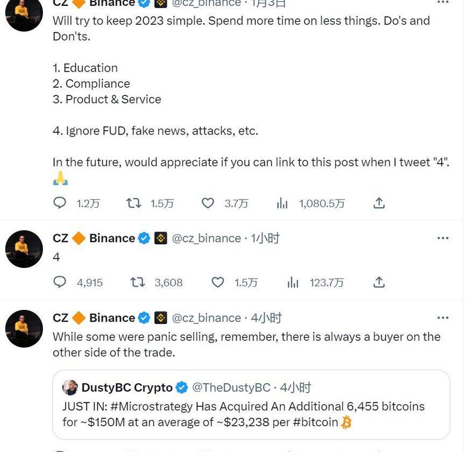Retweet the "4" tweet
Viewport: 476px width, 452px height.
138,282
